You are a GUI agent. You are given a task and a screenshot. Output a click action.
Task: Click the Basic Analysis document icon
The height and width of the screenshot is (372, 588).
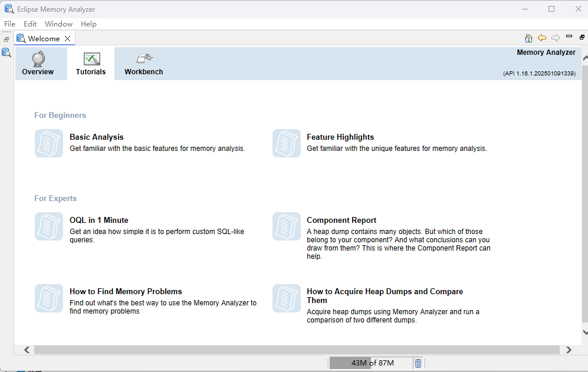[49, 143]
